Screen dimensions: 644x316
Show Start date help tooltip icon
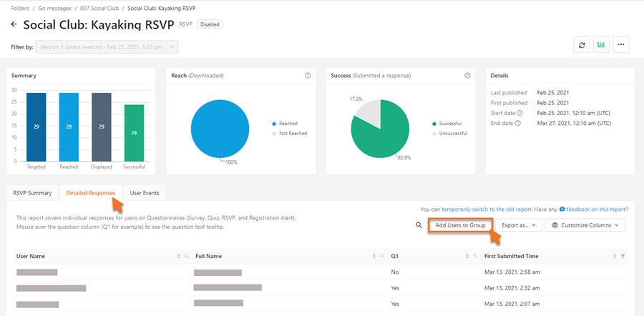[x=520, y=113]
